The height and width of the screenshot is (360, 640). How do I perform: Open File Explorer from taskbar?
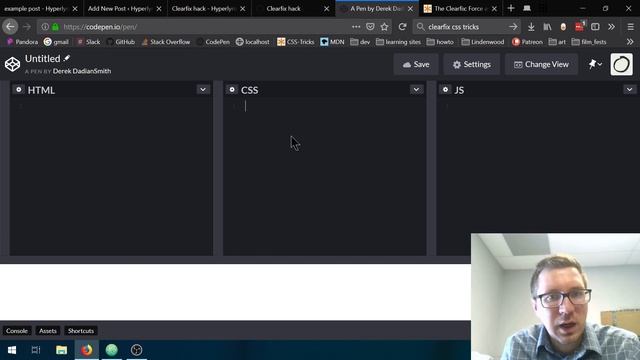point(62,350)
